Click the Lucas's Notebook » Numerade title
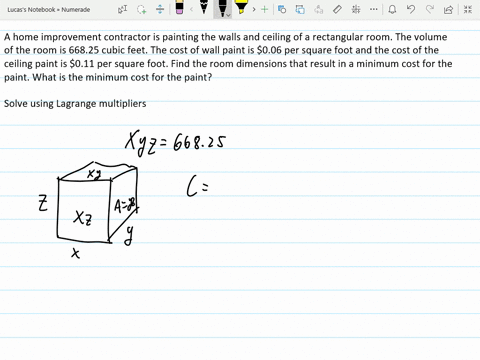 tap(49, 10)
